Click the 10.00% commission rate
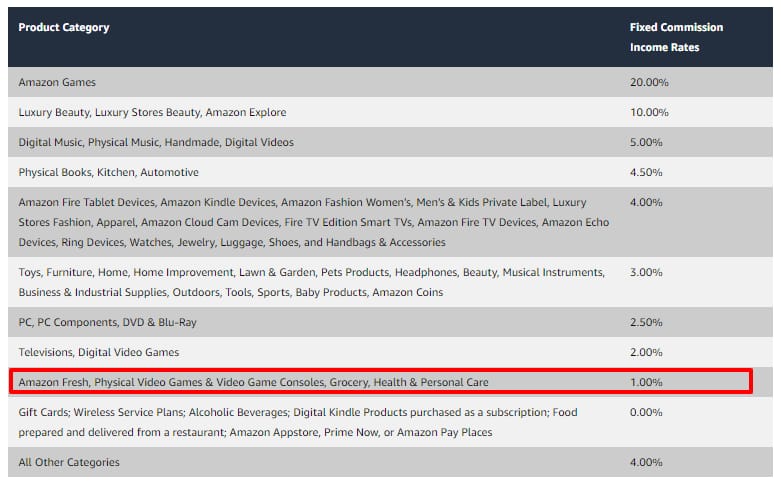This screenshot has width=781, height=493. tap(649, 112)
